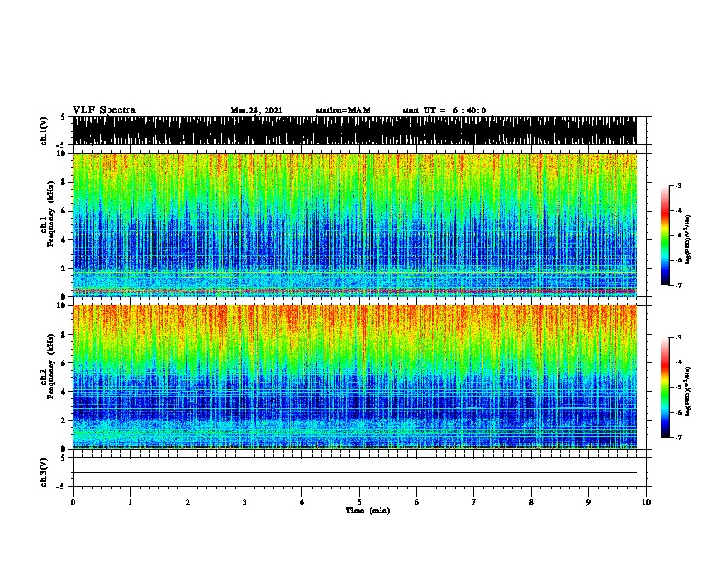Click the "station=MAM" header label
Screen dimensions: 728x563
click(x=343, y=110)
